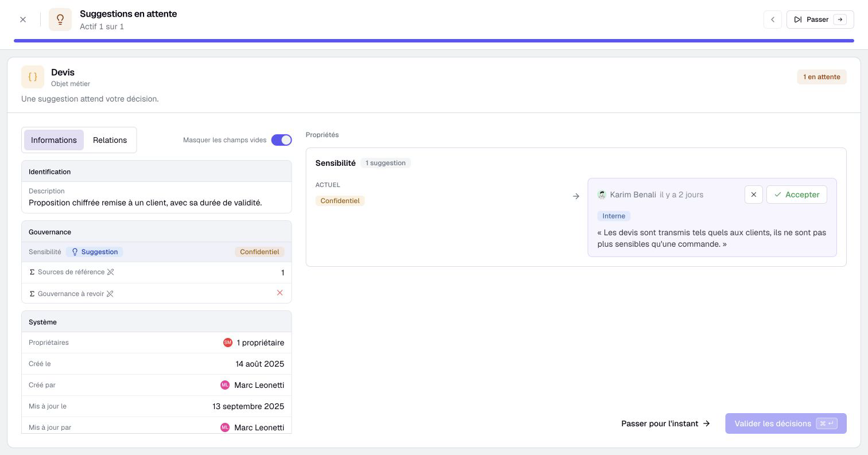The height and width of the screenshot is (455, 868).
Task: Close the pending suggestions panel
Action: (x=23, y=20)
